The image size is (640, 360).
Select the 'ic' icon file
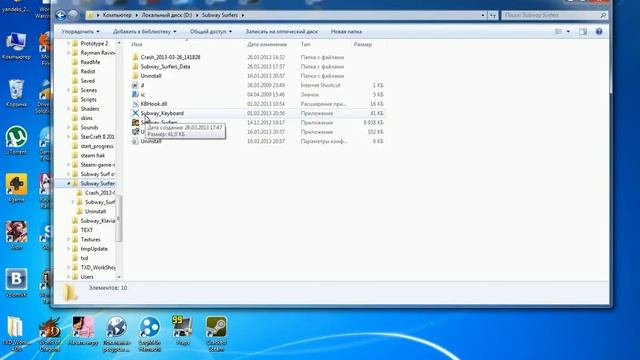[x=143, y=94]
